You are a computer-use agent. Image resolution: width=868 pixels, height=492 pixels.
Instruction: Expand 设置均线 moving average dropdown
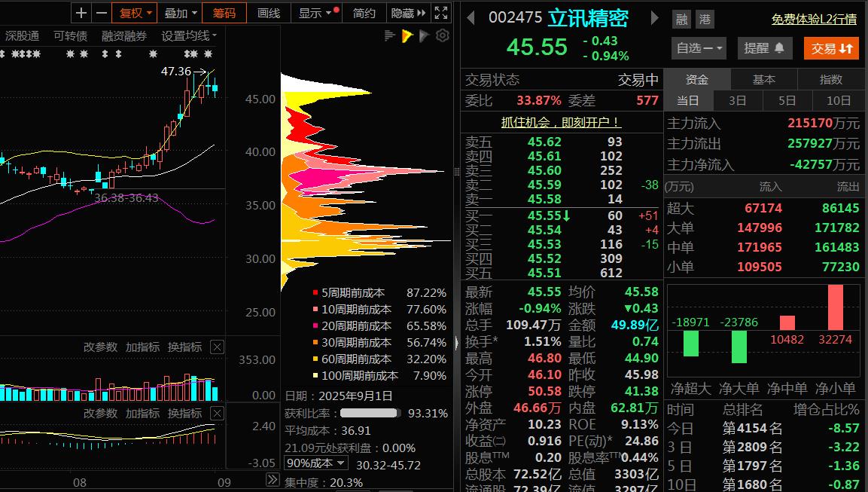coord(189,36)
